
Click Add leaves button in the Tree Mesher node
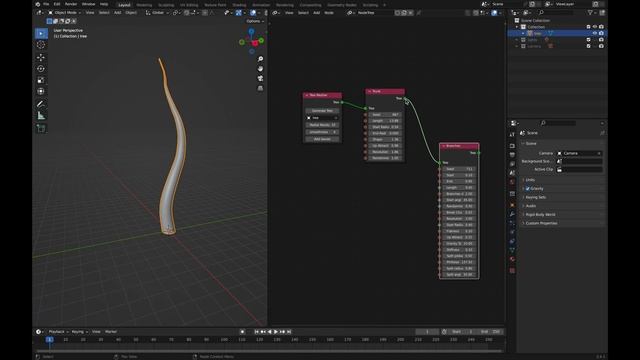click(x=322, y=139)
